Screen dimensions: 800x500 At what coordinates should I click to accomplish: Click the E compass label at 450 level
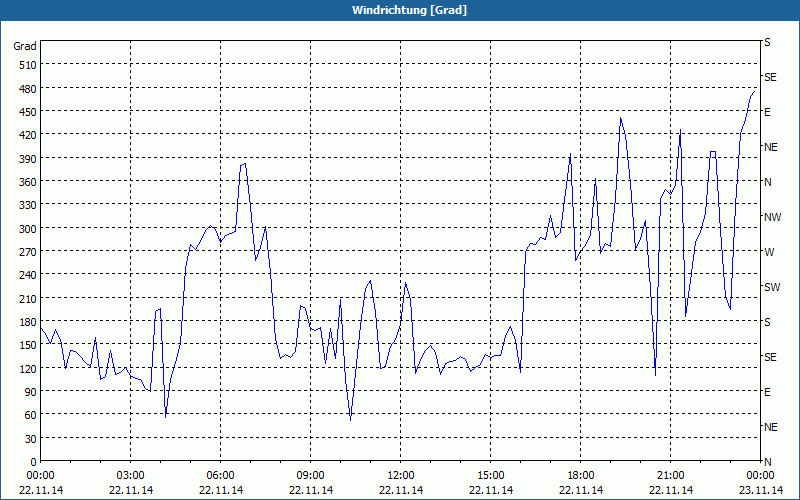(767, 112)
